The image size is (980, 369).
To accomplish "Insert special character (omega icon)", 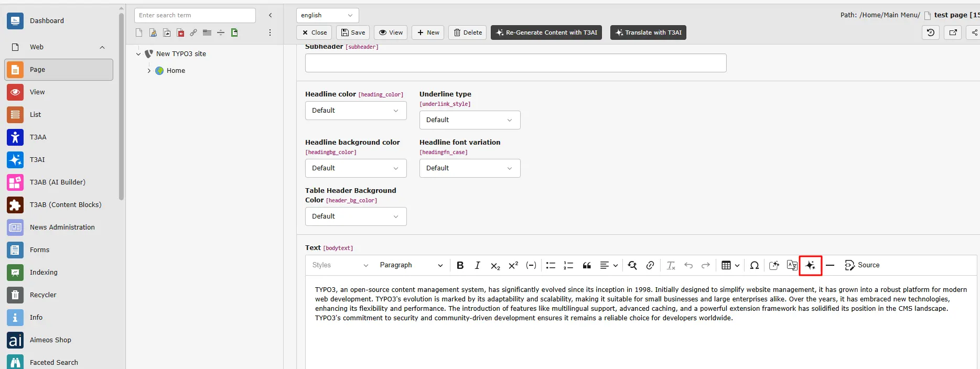I will click(x=755, y=265).
